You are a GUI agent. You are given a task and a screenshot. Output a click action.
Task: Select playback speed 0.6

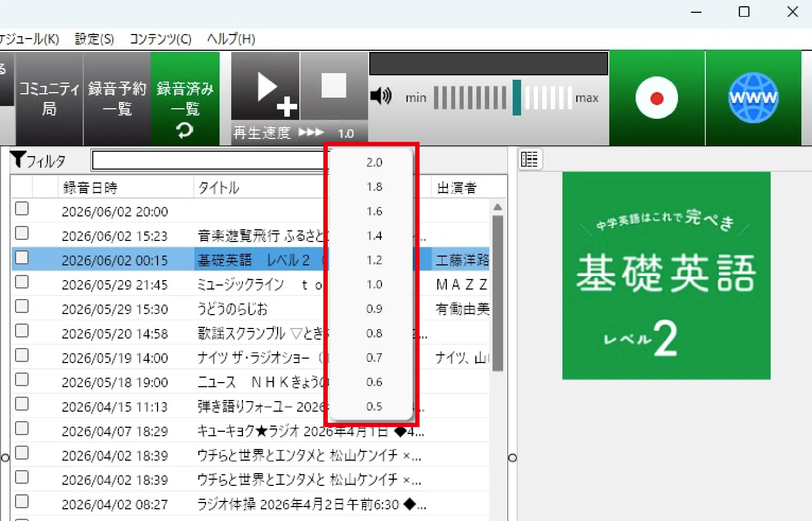coord(374,382)
